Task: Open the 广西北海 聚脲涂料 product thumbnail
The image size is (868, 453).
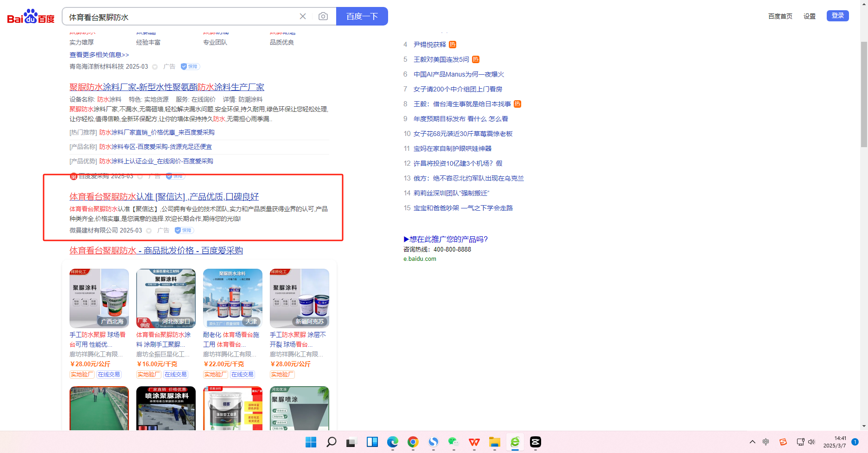Action: [99, 298]
